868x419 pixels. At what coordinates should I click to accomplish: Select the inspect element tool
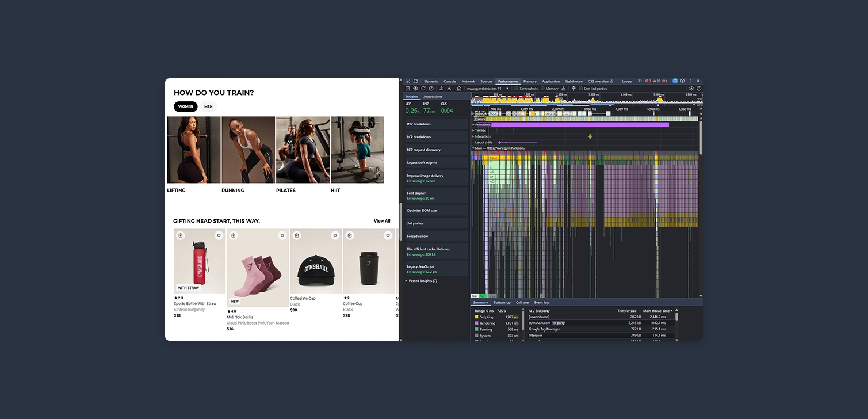[407, 81]
